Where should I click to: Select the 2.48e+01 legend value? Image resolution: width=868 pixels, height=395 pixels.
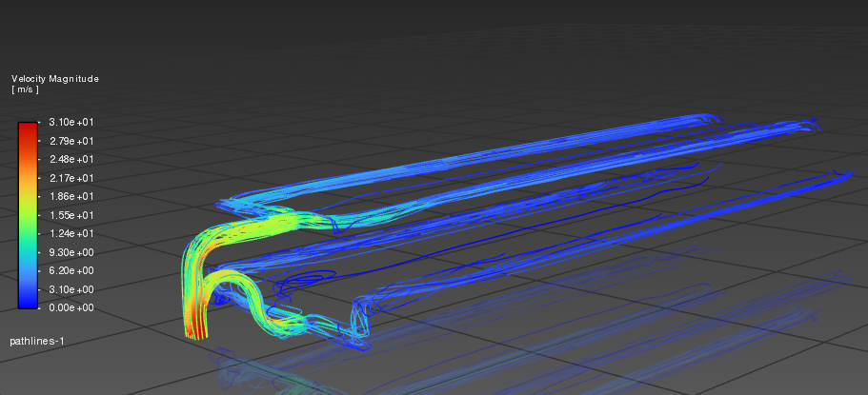[71, 159]
